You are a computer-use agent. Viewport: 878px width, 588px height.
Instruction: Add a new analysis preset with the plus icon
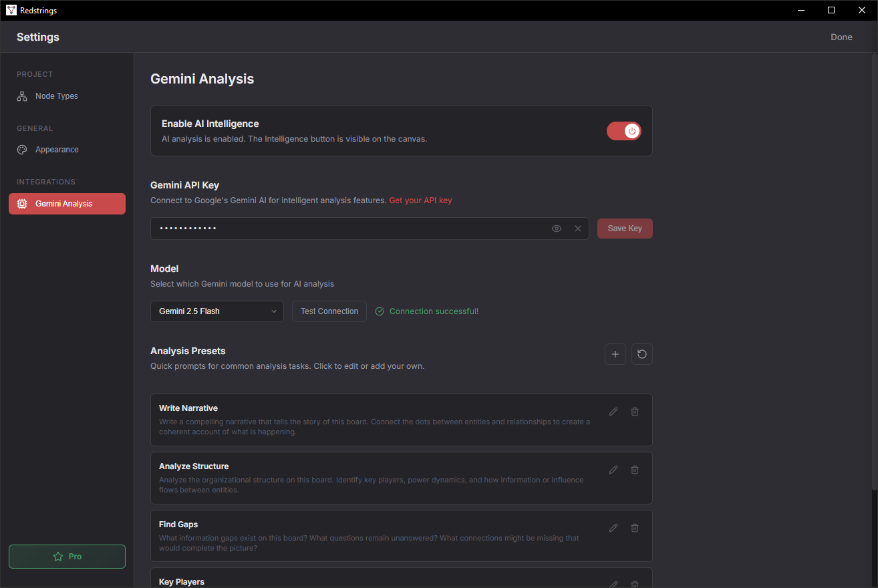click(615, 353)
